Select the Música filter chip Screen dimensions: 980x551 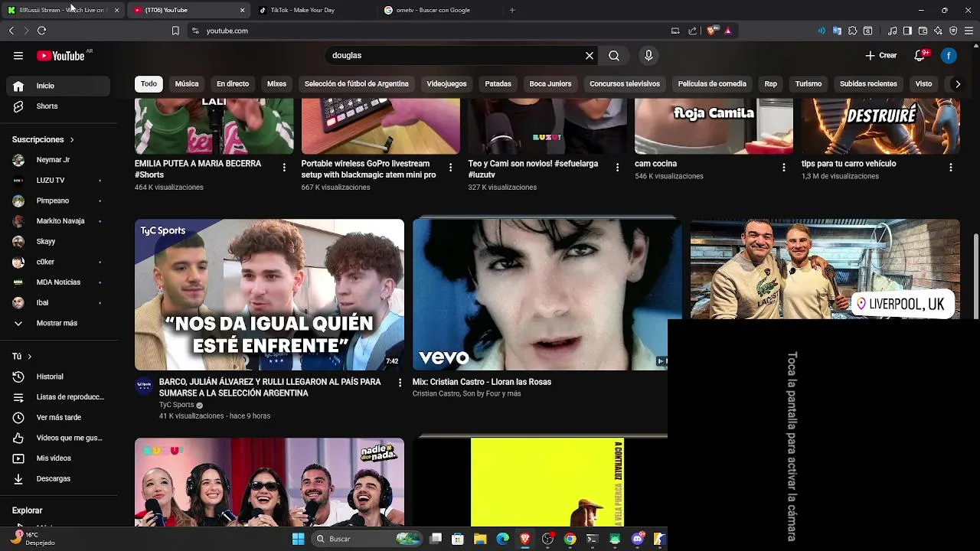(x=187, y=84)
